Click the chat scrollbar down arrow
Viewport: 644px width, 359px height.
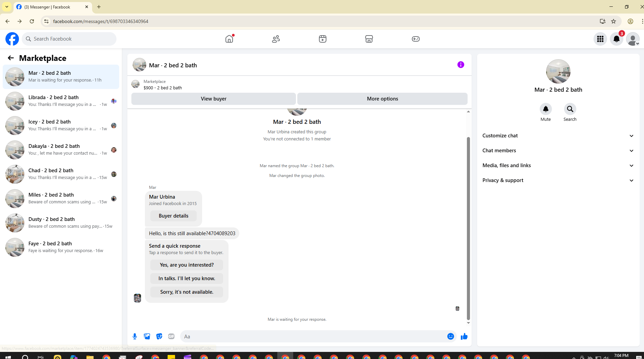tap(468, 323)
